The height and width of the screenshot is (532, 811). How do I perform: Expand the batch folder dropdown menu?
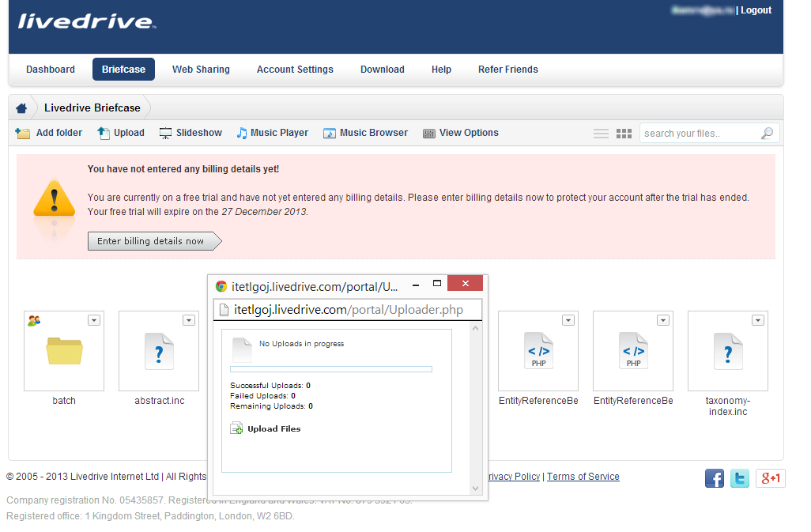pyautogui.click(x=94, y=321)
